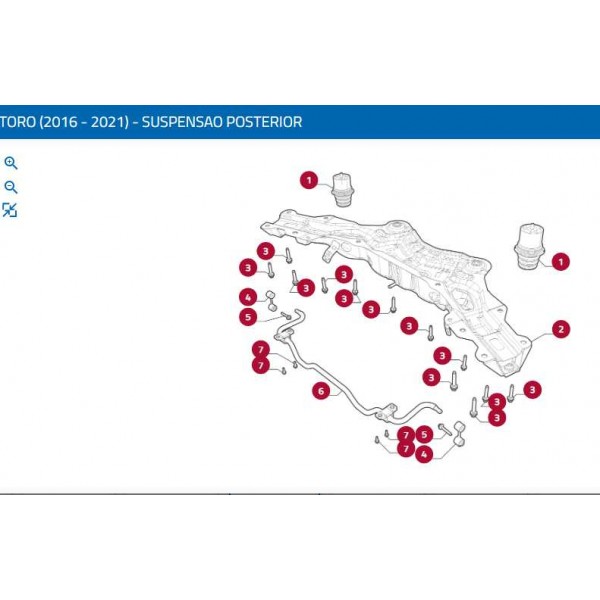Screen dimensions: 600x600
Task: Click lower-right callout 5 marker
Action: [425, 434]
